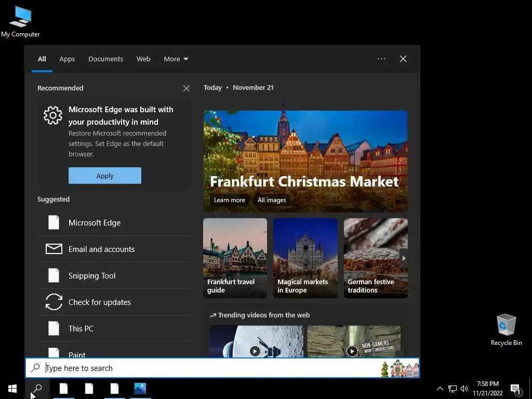Switch to the All tab
This screenshot has width=532, height=399.
point(42,59)
